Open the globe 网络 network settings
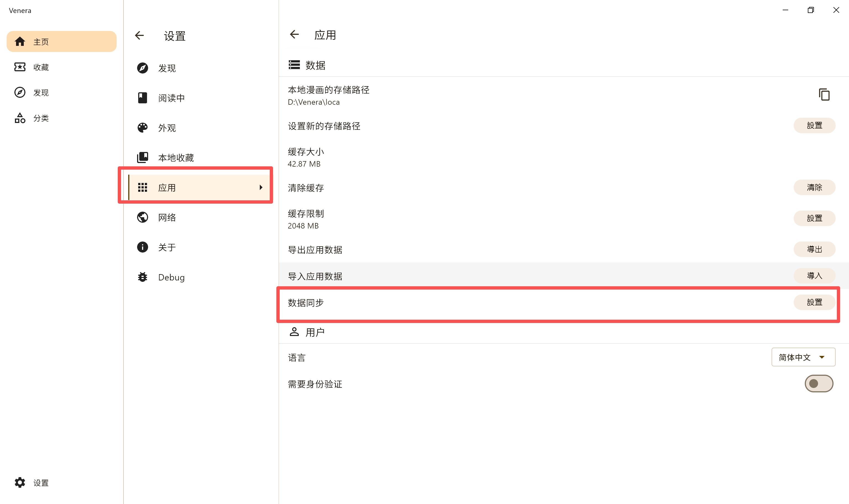Screen dimensions: 849x504 pos(166,217)
